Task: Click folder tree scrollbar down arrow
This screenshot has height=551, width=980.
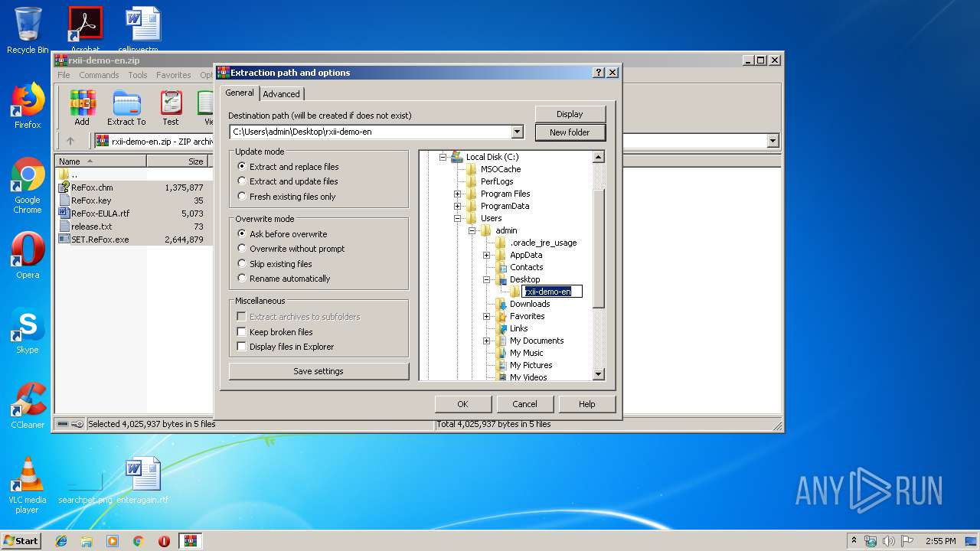Action: point(599,374)
